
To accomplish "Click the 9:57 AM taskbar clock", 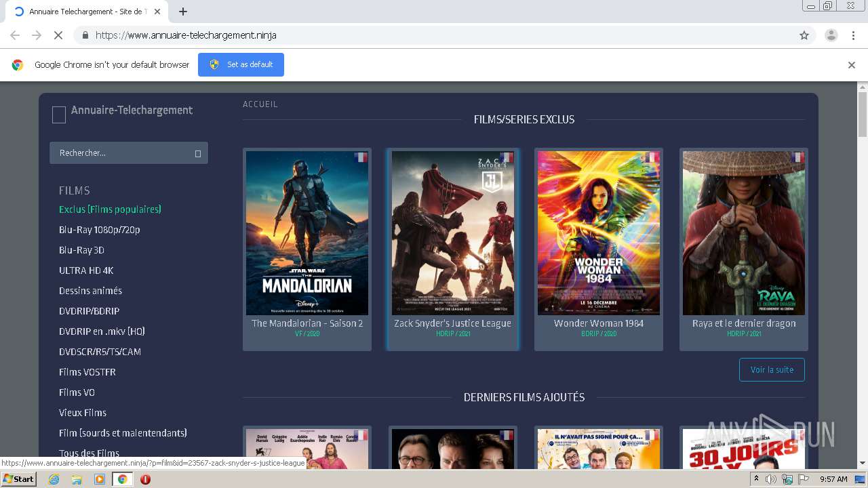I will click(x=833, y=479).
